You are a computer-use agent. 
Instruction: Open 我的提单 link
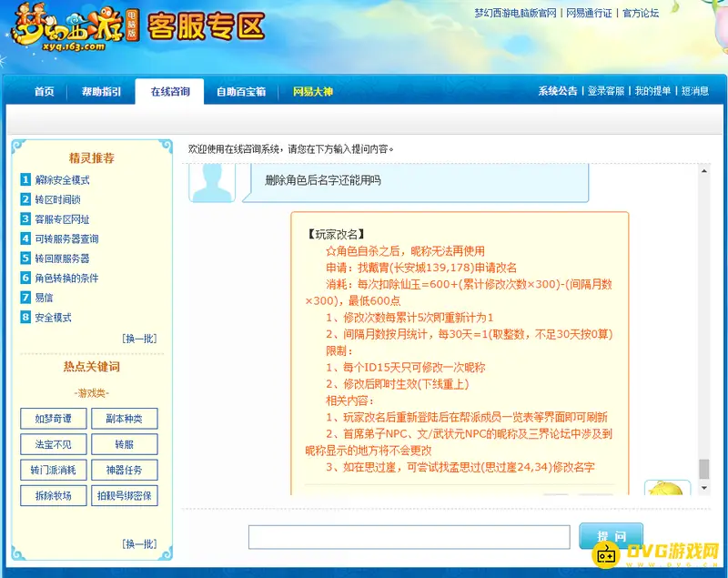(652, 91)
